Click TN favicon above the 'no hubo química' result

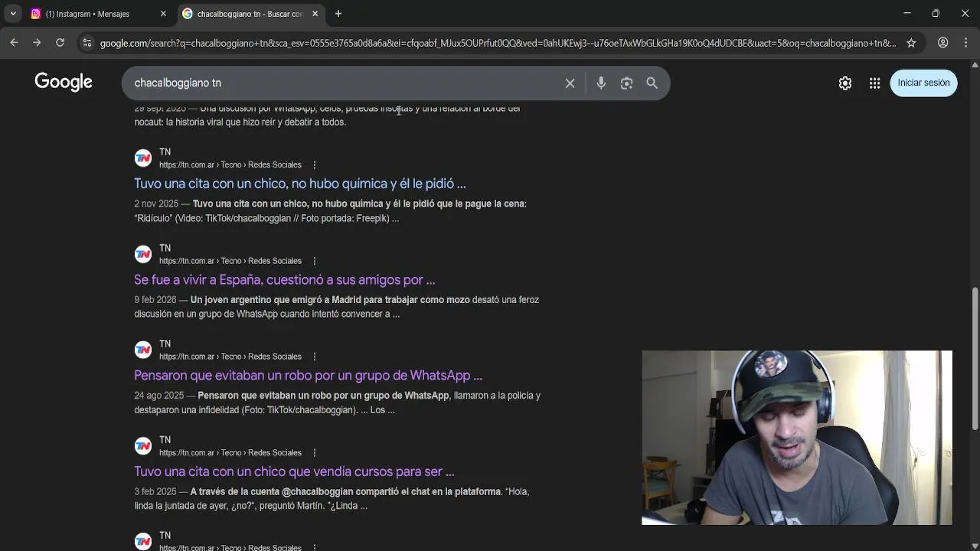point(143,158)
